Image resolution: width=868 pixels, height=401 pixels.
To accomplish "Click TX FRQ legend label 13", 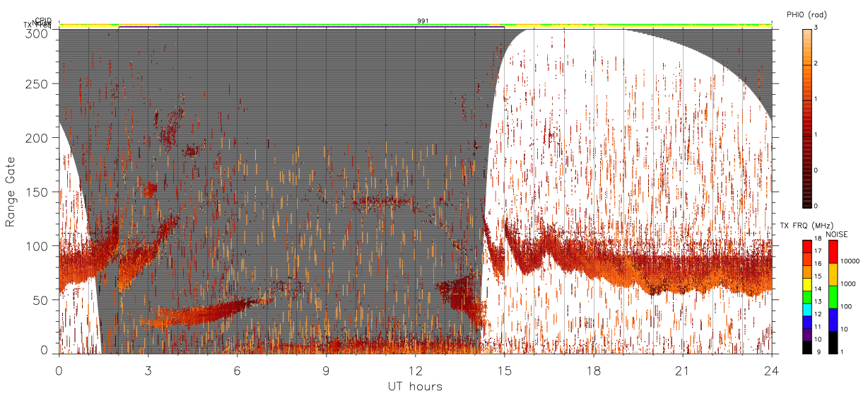I will [818, 303].
